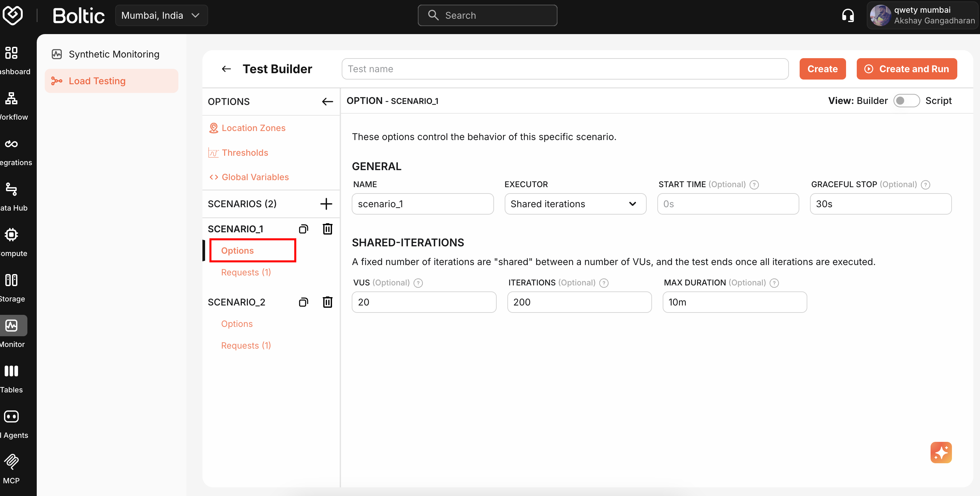
Task: Click inside the Test name input field
Action: [x=565, y=69]
